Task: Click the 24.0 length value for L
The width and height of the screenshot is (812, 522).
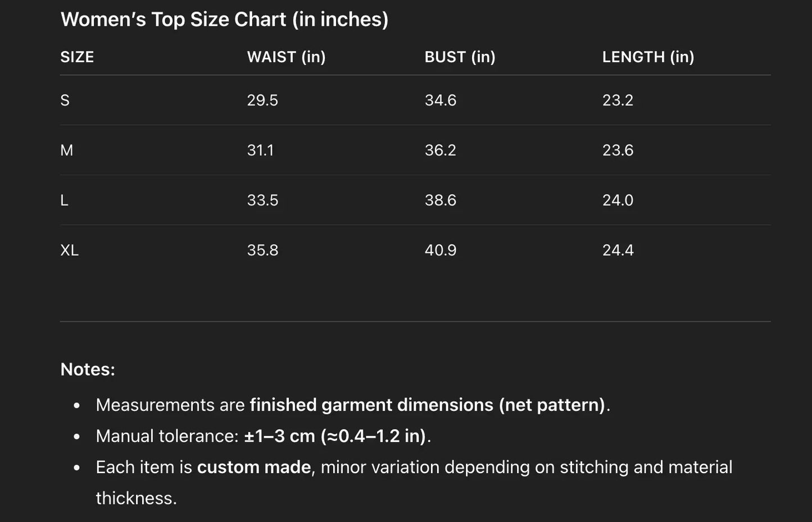Action: pyautogui.click(x=618, y=201)
